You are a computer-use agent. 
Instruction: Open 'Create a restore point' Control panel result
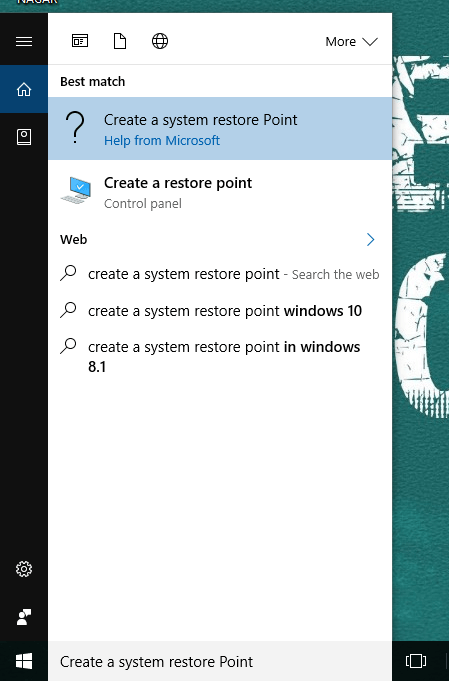[220, 192]
